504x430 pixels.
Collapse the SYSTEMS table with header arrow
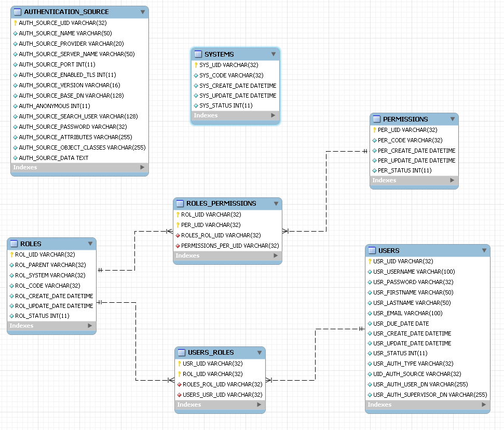point(274,54)
